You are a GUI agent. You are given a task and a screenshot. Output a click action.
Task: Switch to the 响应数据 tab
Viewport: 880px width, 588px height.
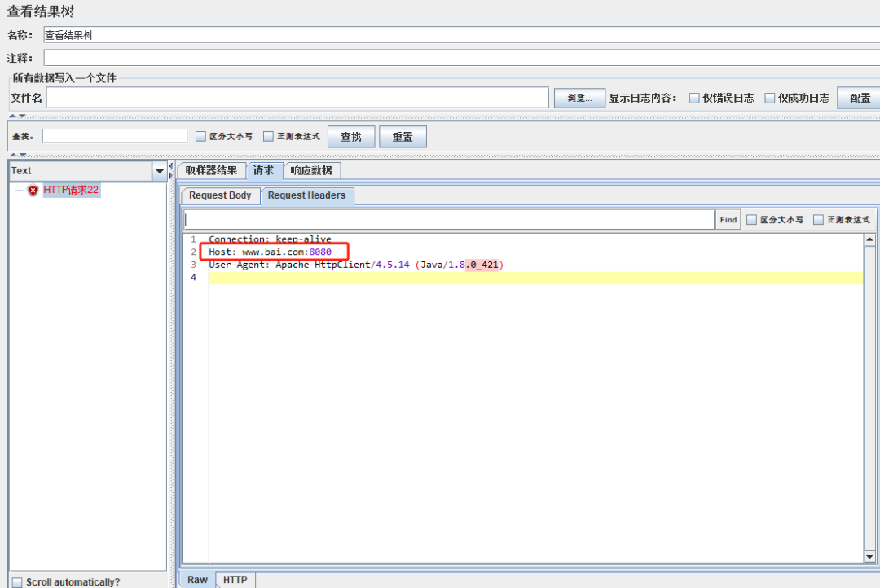coord(311,170)
